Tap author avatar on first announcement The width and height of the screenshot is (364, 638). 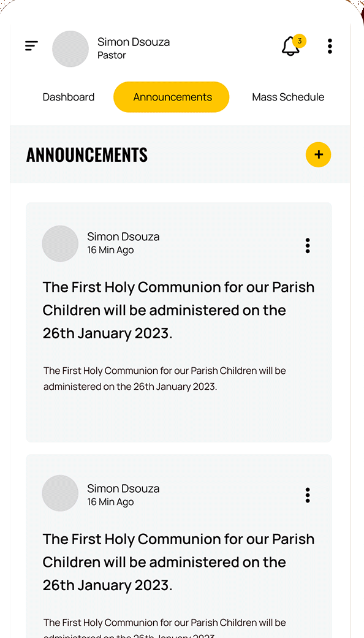pyautogui.click(x=60, y=244)
